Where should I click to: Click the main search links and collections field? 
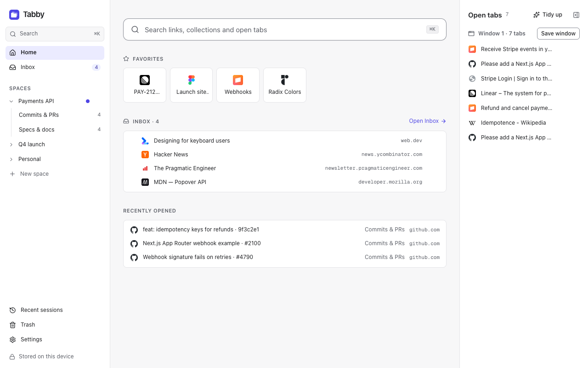pos(285,29)
